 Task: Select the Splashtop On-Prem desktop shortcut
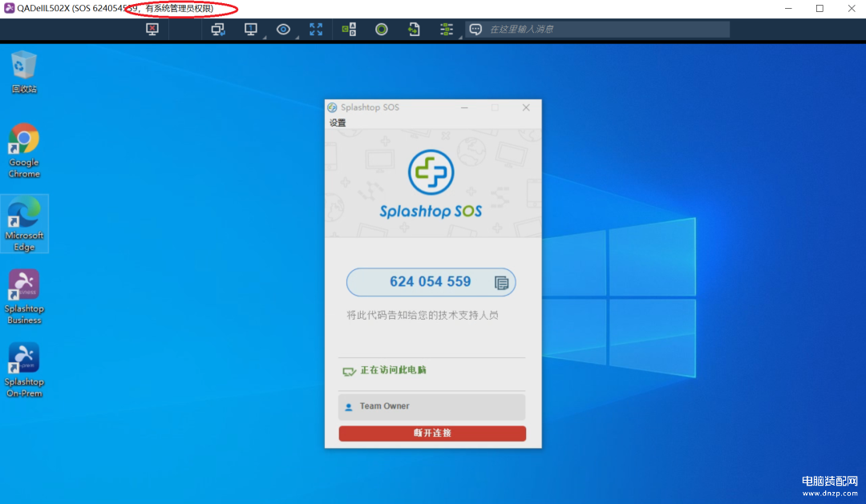[24, 369]
